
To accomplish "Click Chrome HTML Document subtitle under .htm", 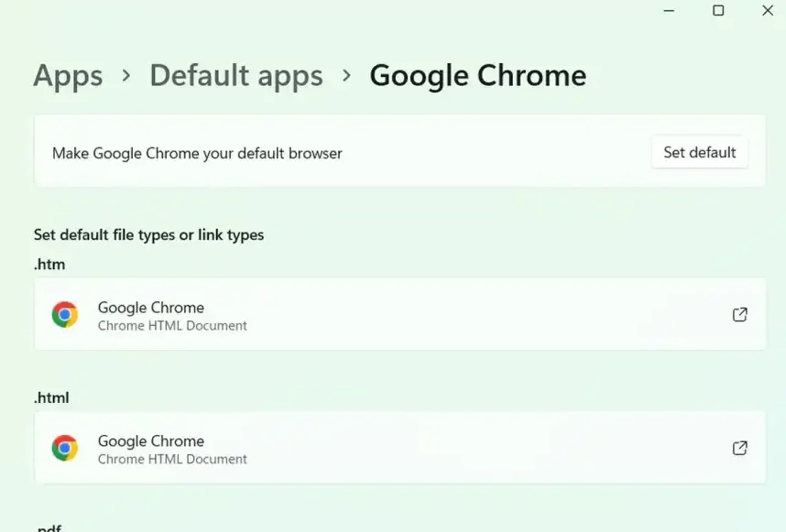I will (x=172, y=326).
